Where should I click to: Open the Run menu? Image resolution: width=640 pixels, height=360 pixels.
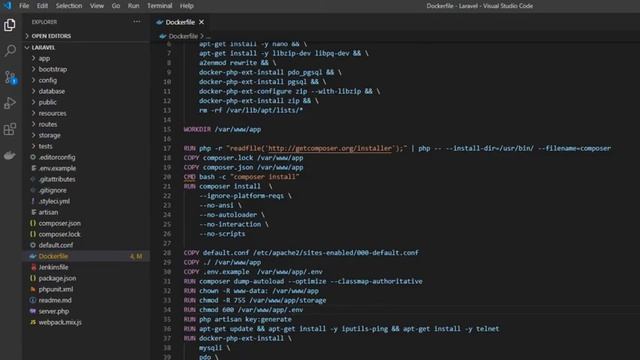[x=133, y=6]
